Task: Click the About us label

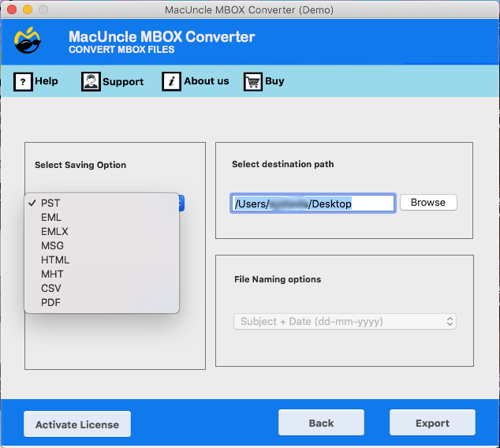Action: coord(207,81)
